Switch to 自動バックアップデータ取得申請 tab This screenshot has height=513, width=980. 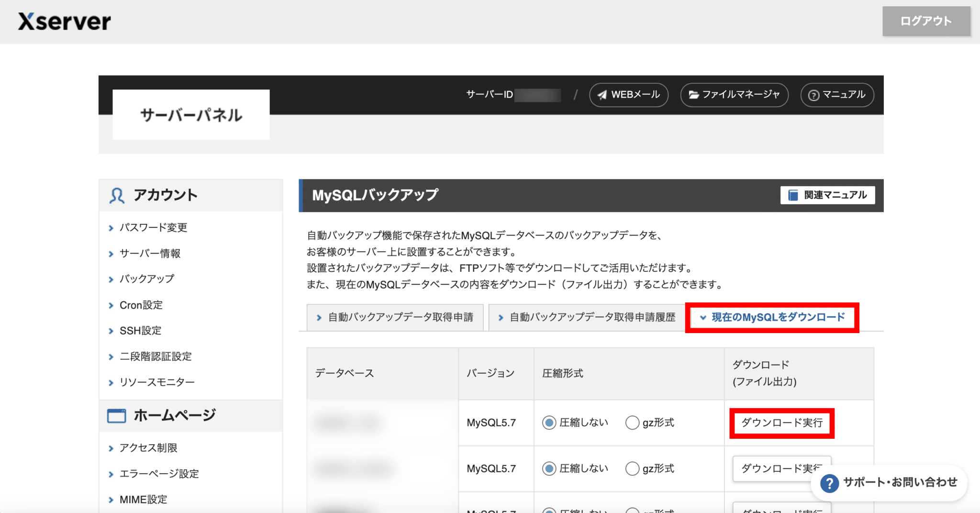coord(395,317)
